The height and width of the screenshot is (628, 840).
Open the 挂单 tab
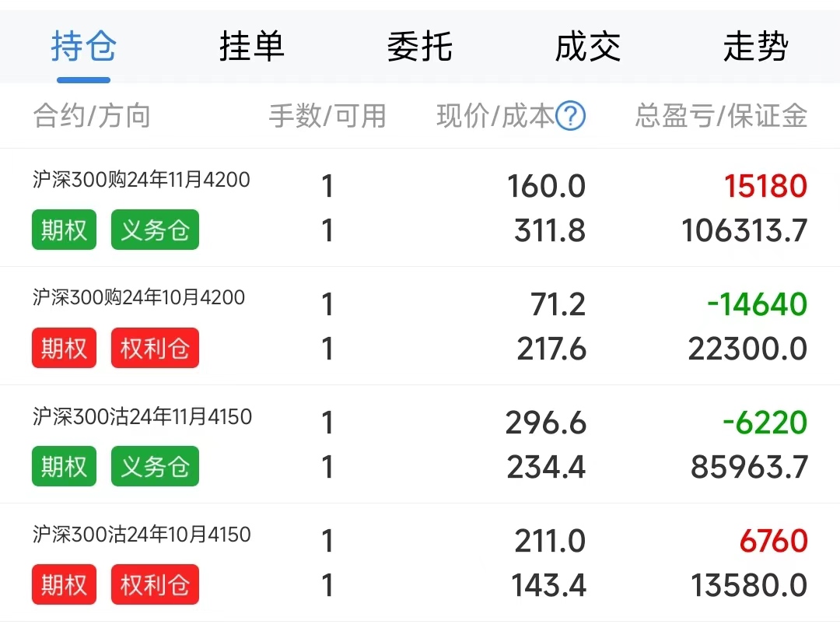[251, 47]
